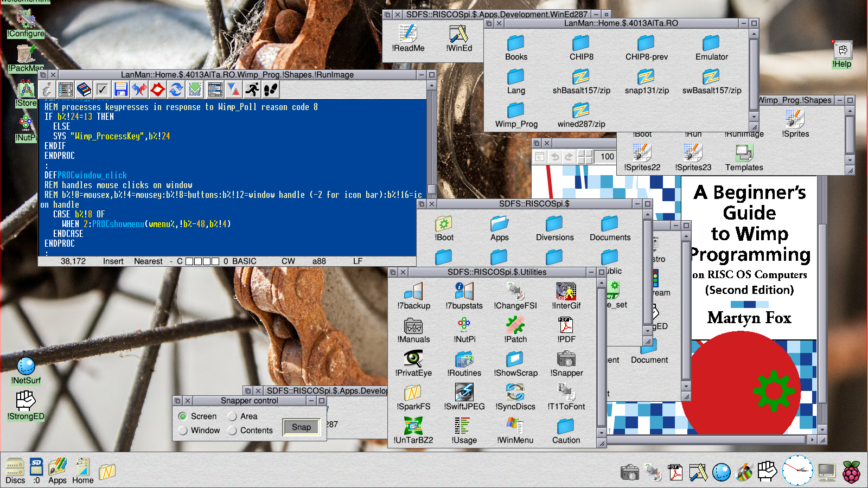
Task: Run program with the running man icon
Action: pos(252,89)
